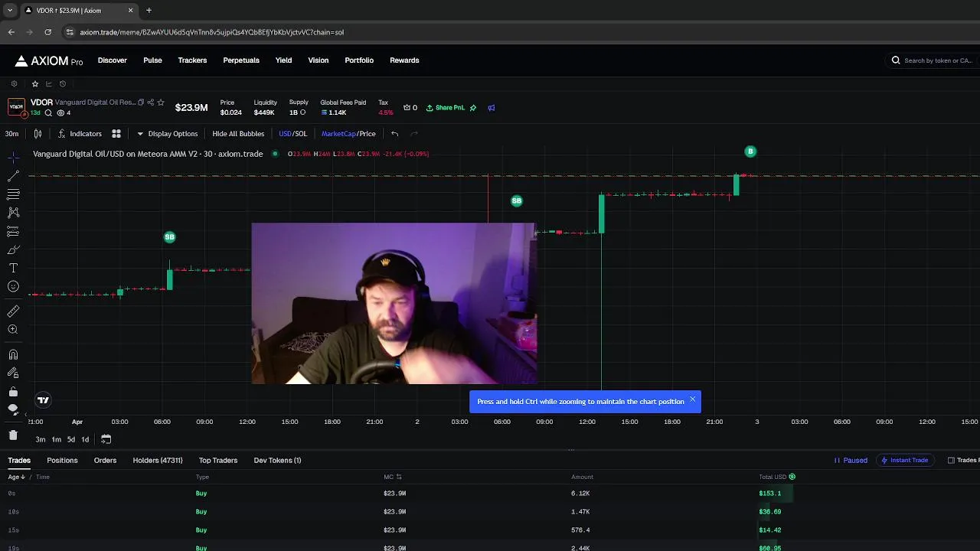Set the chart range to 5d
The height and width of the screenshot is (551, 980).
pyautogui.click(x=70, y=439)
